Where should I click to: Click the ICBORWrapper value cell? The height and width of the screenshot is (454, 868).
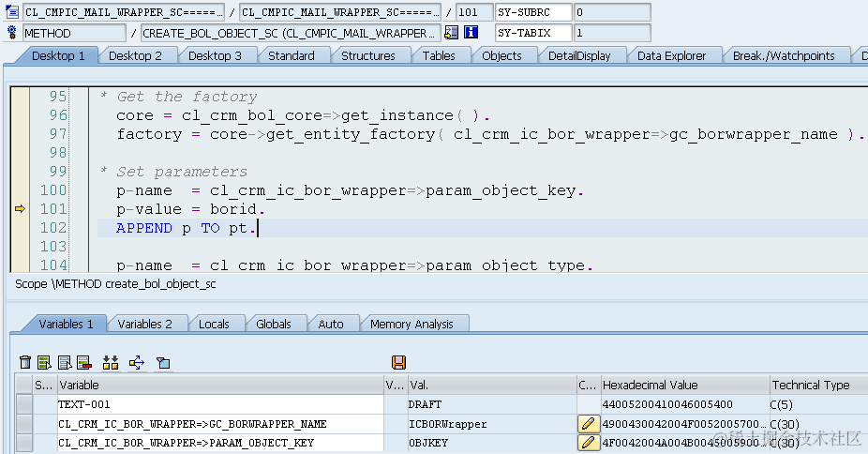(x=492, y=424)
